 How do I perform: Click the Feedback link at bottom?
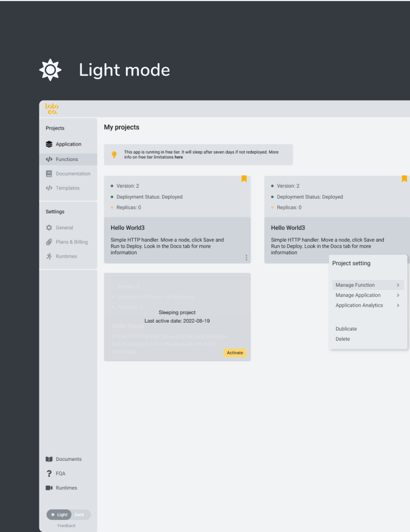coord(66,526)
